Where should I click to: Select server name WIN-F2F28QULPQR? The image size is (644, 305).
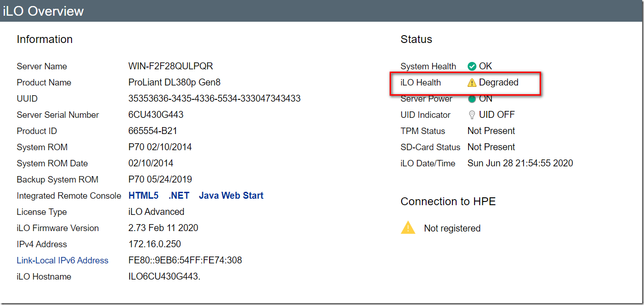tap(171, 66)
